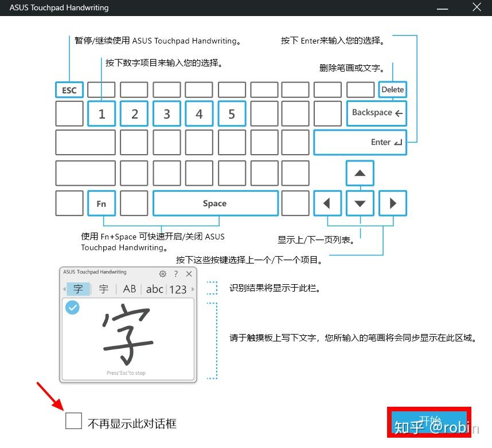Click the blue checkmark in the writing area

[72, 308]
